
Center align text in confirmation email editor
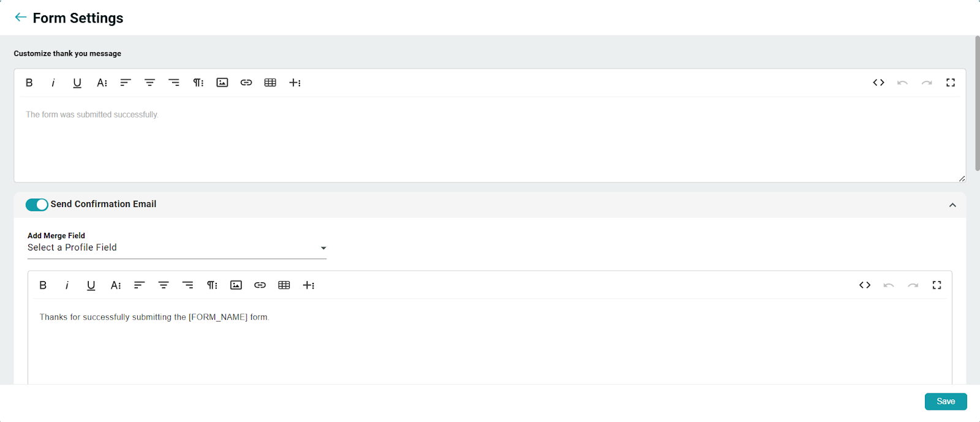(164, 285)
